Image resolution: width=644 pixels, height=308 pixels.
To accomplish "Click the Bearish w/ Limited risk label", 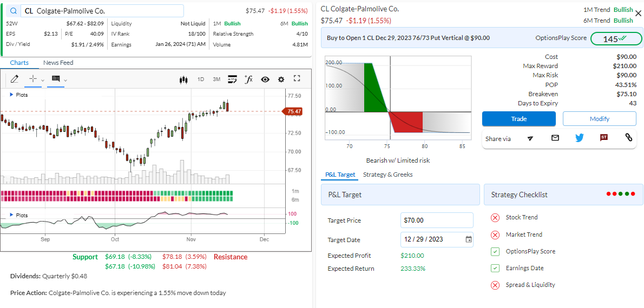I will pyautogui.click(x=398, y=160).
